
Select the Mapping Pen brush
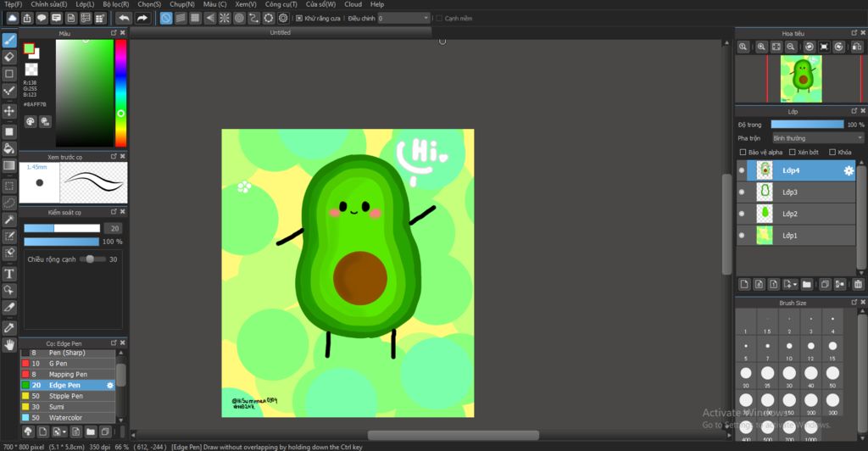pyautogui.click(x=68, y=375)
